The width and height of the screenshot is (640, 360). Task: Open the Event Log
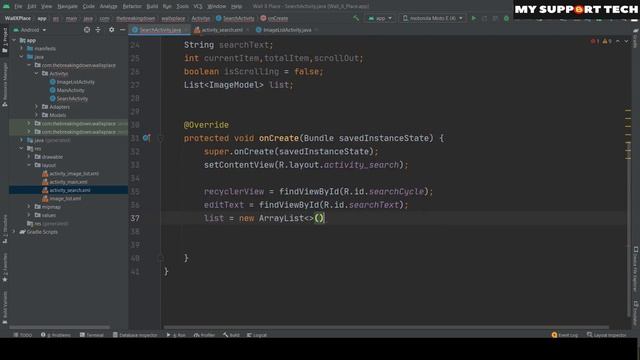564,335
